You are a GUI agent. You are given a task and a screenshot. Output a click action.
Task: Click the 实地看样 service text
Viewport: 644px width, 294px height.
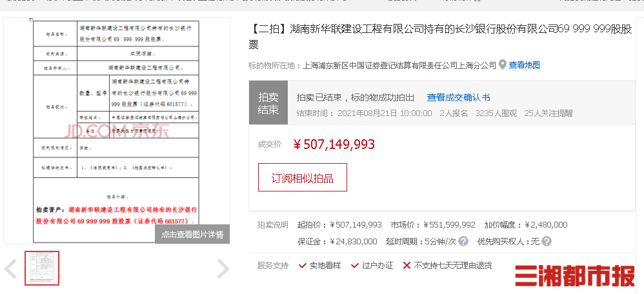click(325, 266)
